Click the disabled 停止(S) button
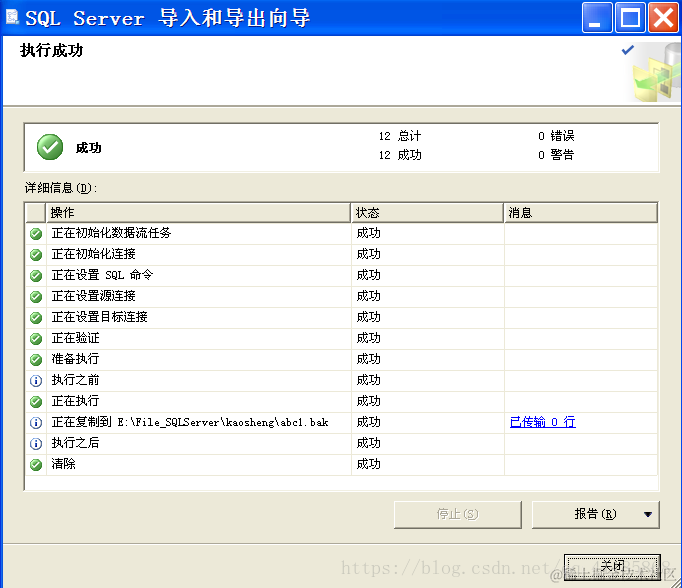 (458, 514)
